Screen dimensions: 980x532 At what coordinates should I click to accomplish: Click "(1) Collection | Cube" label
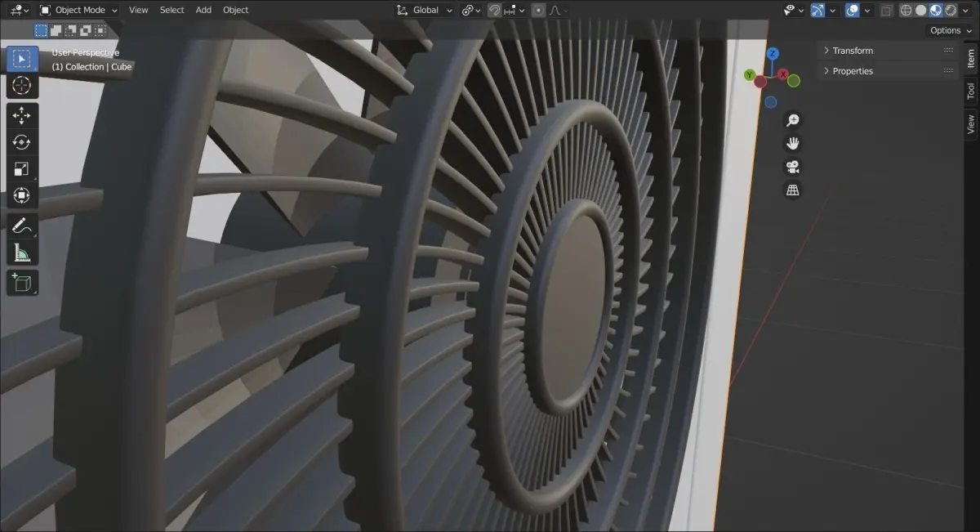pyautogui.click(x=91, y=67)
